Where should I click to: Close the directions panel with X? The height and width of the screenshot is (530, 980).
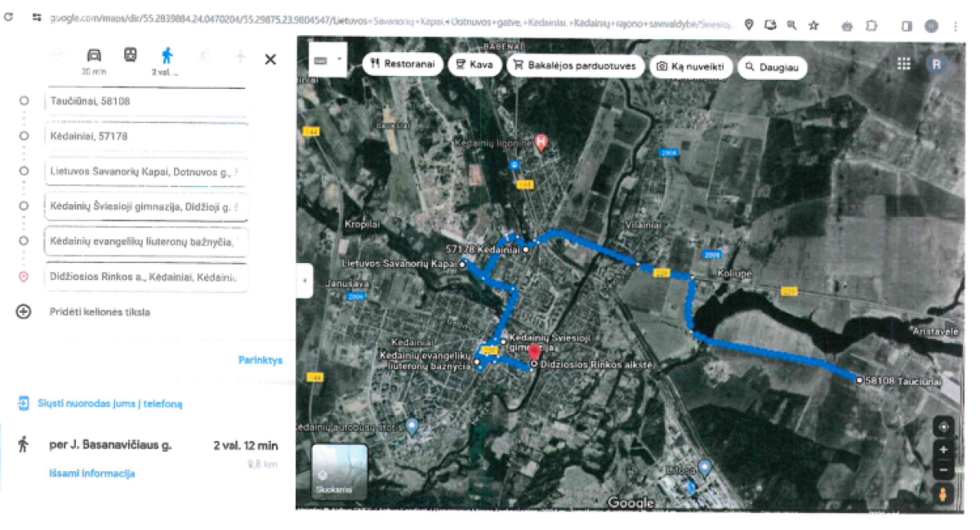click(270, 59)
